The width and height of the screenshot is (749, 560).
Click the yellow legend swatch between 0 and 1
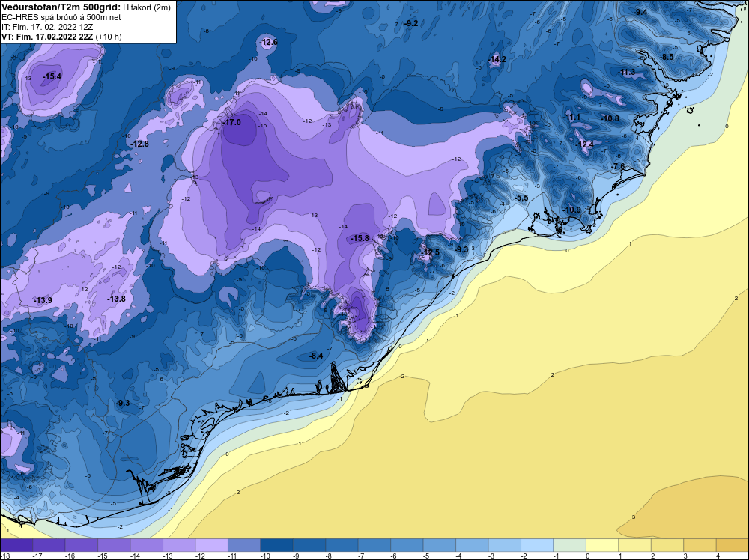click(x=602, y=545)
